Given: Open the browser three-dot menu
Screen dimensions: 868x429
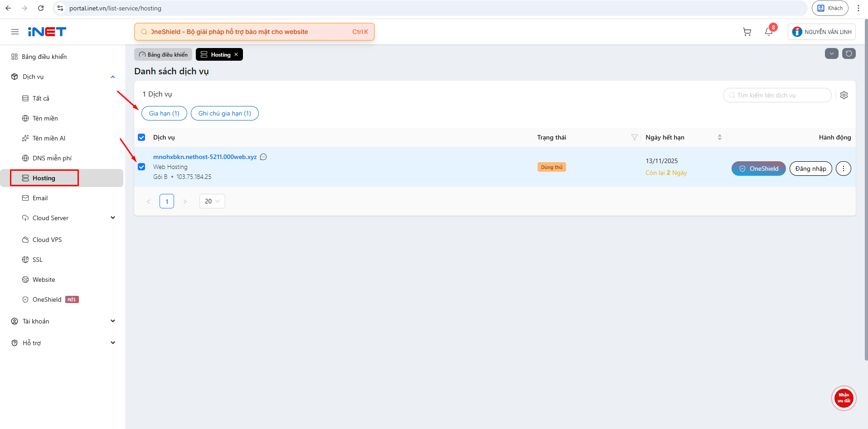Looking at the screenshot, I should tap(858, 8).
